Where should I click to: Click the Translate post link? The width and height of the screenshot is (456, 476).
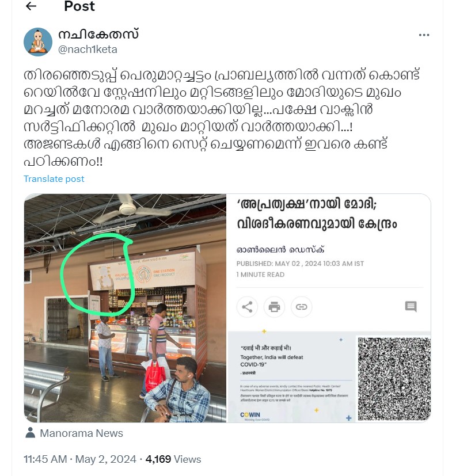(x=54, y=179)
